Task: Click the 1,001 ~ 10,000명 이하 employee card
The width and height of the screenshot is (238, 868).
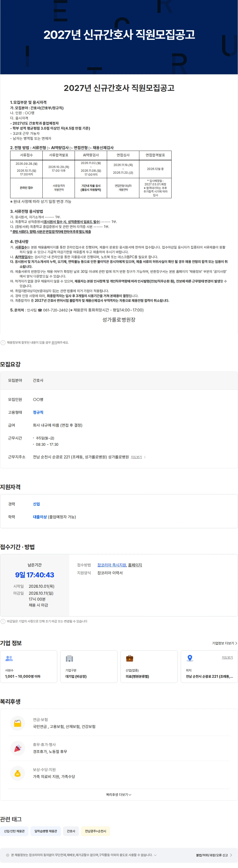Action: click(29, 666)
